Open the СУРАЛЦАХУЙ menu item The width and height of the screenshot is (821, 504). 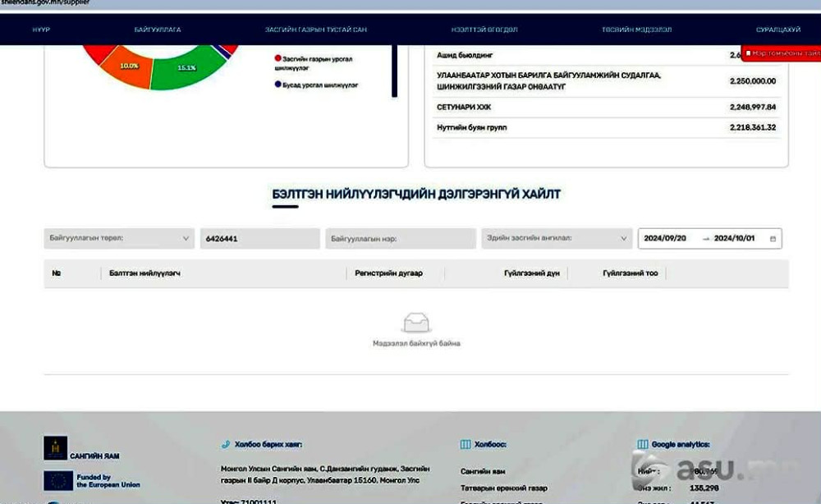(x=778, y=30)
